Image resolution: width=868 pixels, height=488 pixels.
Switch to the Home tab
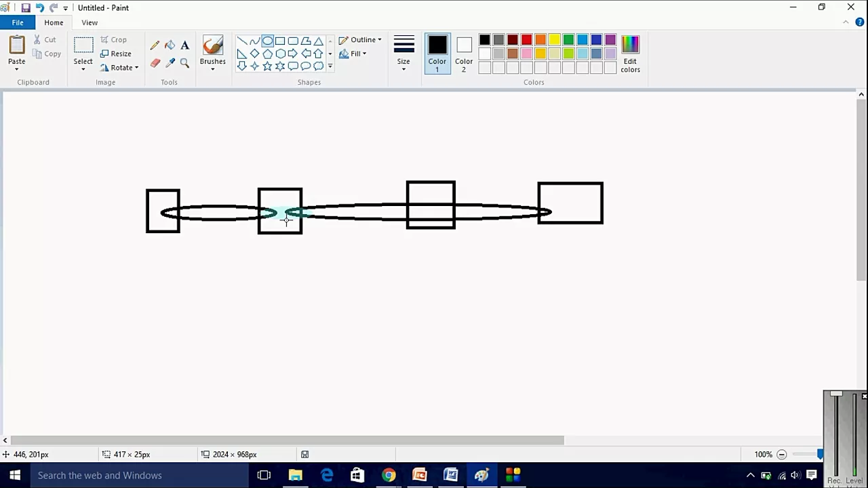click(54, 22)
